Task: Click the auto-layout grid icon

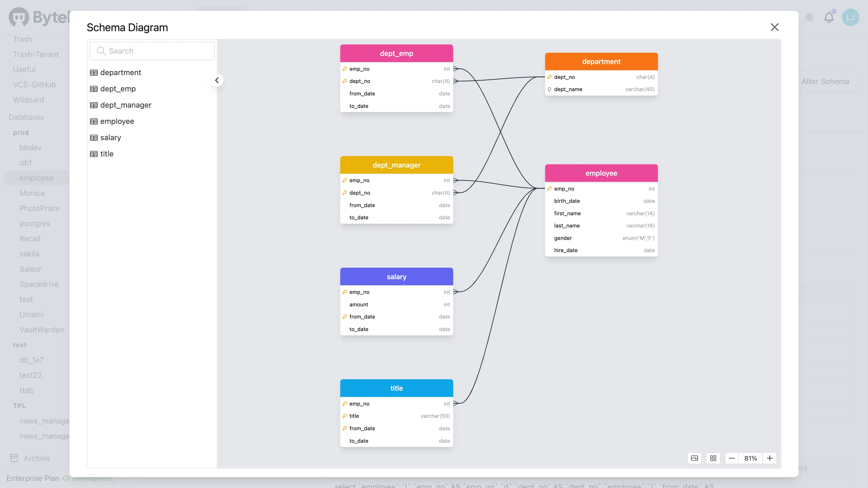Action: [713, 458]
